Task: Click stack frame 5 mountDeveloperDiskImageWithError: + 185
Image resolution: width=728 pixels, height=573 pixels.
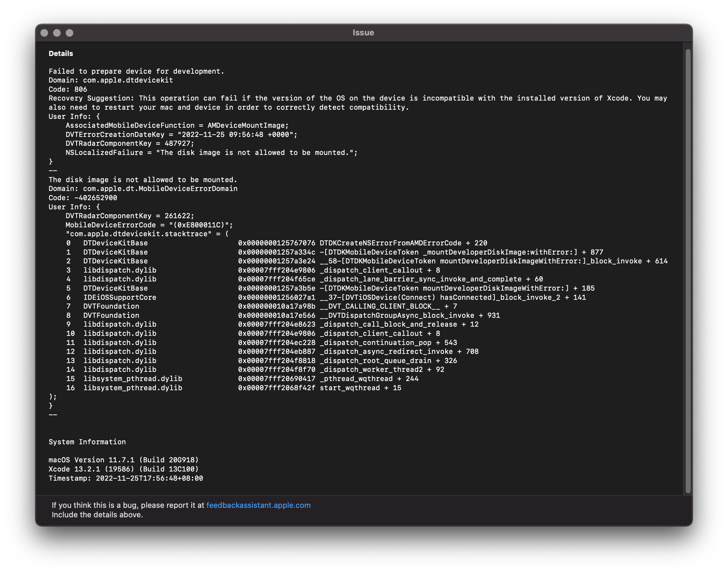Action: click(x=330, y=288)
